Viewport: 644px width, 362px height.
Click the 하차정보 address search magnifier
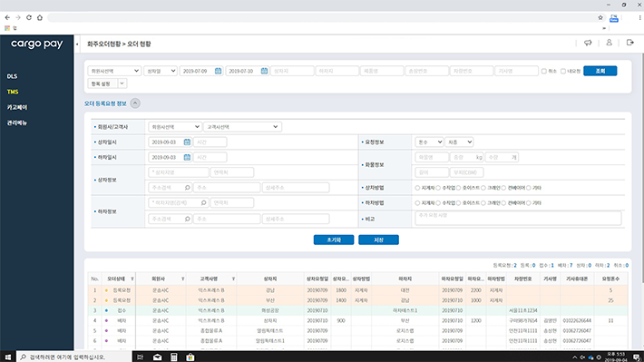(187, 219)
